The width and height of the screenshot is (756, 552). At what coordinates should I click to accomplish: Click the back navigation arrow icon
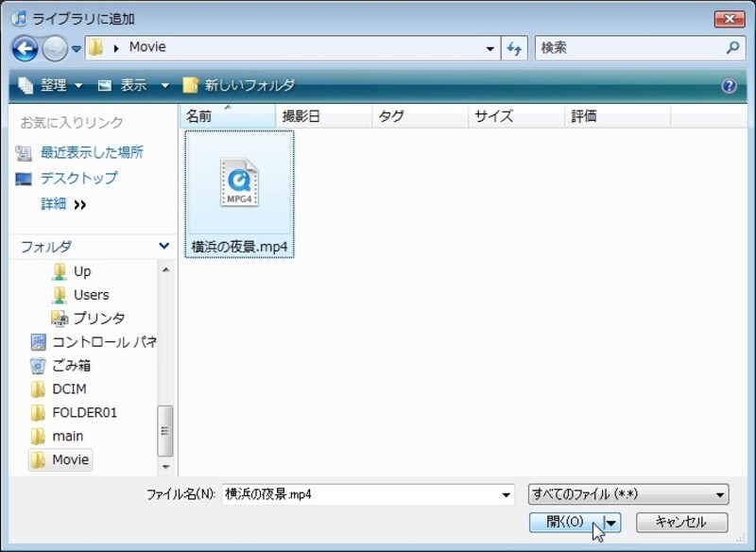point(25,48)
